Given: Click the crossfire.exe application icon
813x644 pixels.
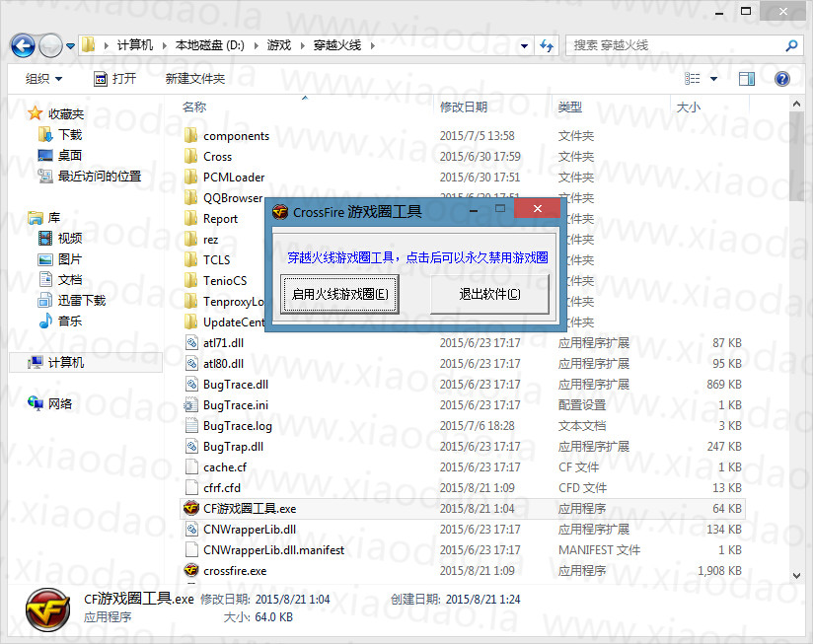Looking at the screenshot, I should pyautogui.click(x=191, y=571).
